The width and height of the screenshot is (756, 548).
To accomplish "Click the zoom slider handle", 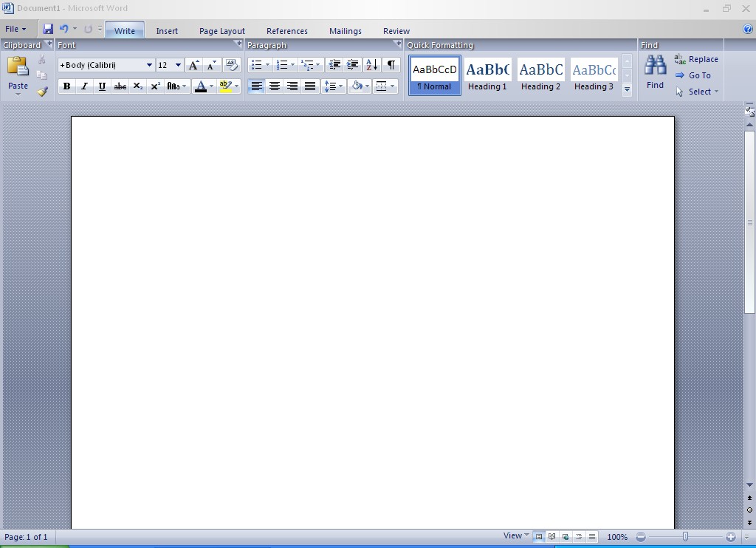I will [x=685, y=536].
